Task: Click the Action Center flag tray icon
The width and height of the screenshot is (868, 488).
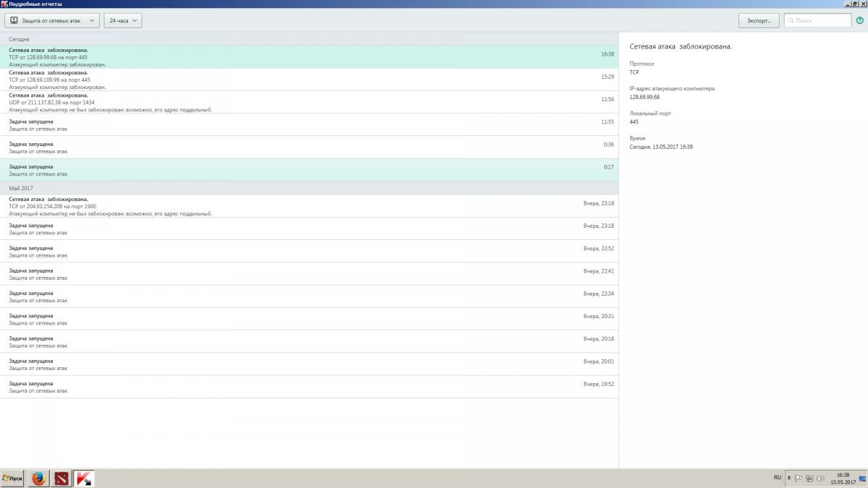Action: pyautogui.click(x=799, y=479)
